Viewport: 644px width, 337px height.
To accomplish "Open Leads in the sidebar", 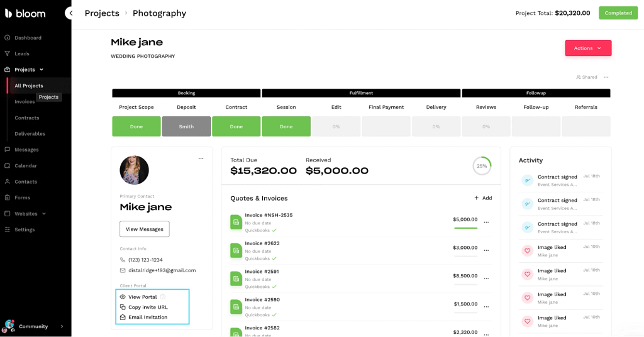I will click(22, 54).
